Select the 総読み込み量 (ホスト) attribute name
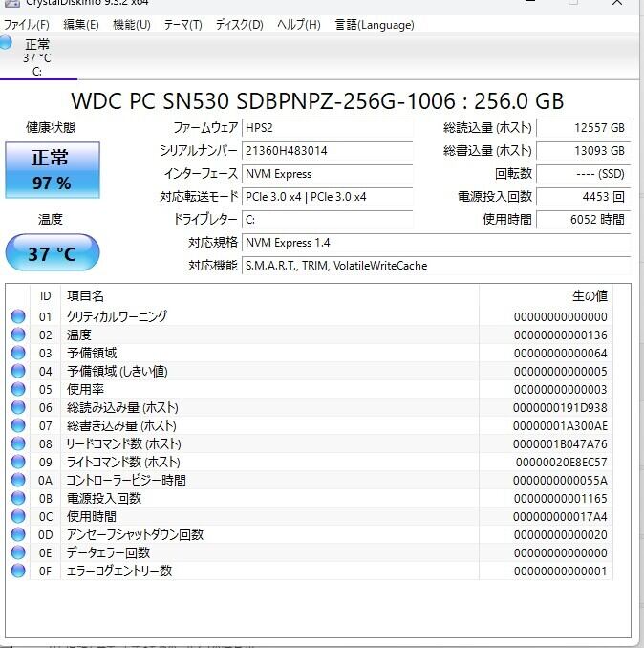This screenshot has height=648, width=644. click(122, 407)
